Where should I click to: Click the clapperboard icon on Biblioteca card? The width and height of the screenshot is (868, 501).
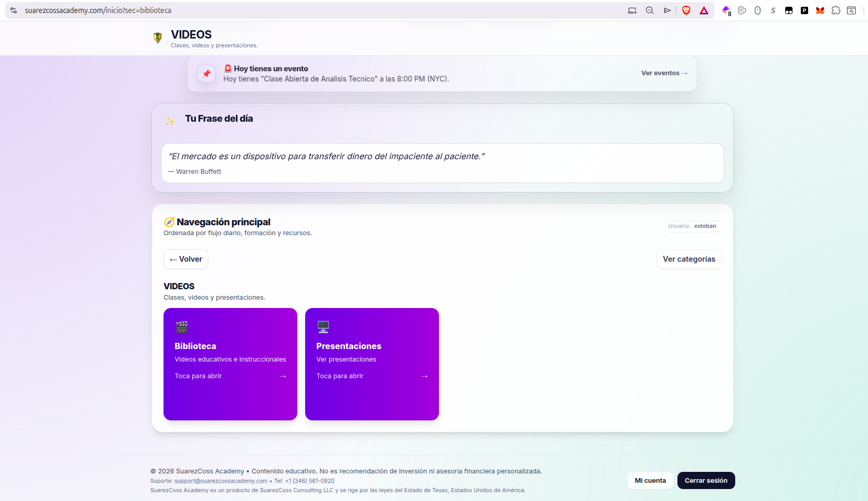(182, 327)
